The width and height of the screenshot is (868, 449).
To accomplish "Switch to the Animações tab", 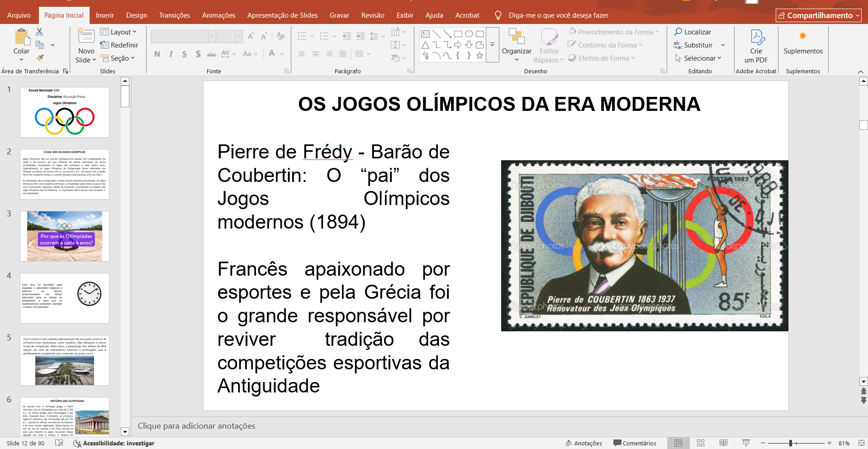I will [x=218, y=15].
